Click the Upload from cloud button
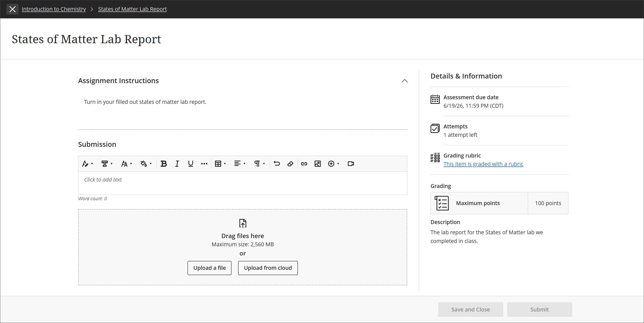Viewport: 644px width, 323px height. coord(268,268)
